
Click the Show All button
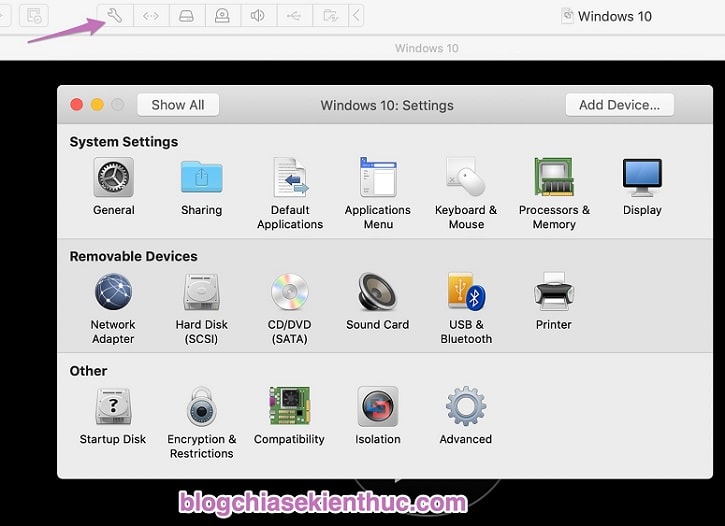(178, 105)
